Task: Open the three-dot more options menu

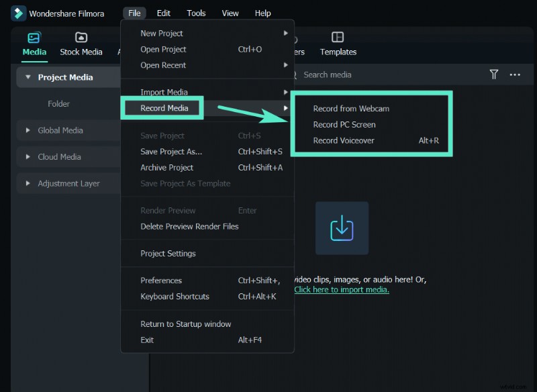Action: 515,75
